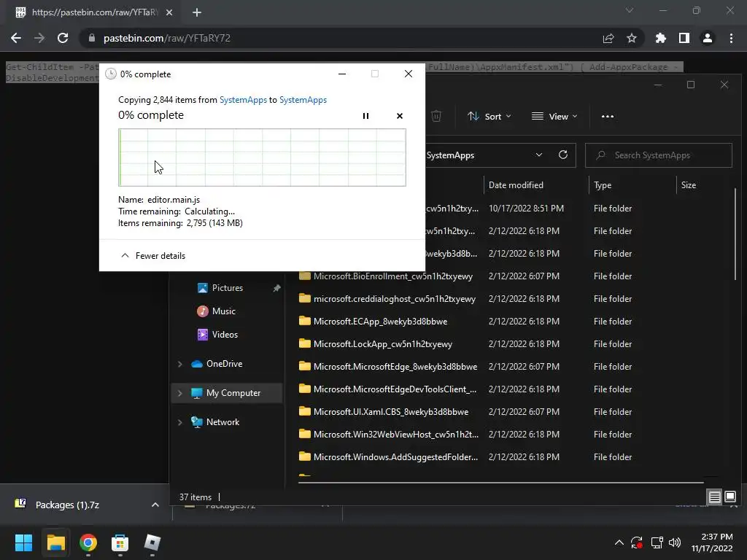Screen dimensions: 747x560
Task: Expand the OneDrive tree node
Action: tap(180, 364)
